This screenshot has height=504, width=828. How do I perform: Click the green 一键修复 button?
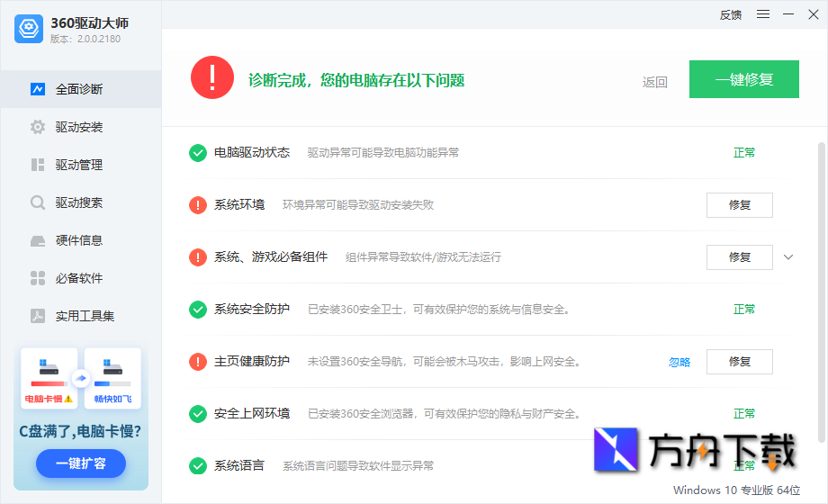[744, 79]
